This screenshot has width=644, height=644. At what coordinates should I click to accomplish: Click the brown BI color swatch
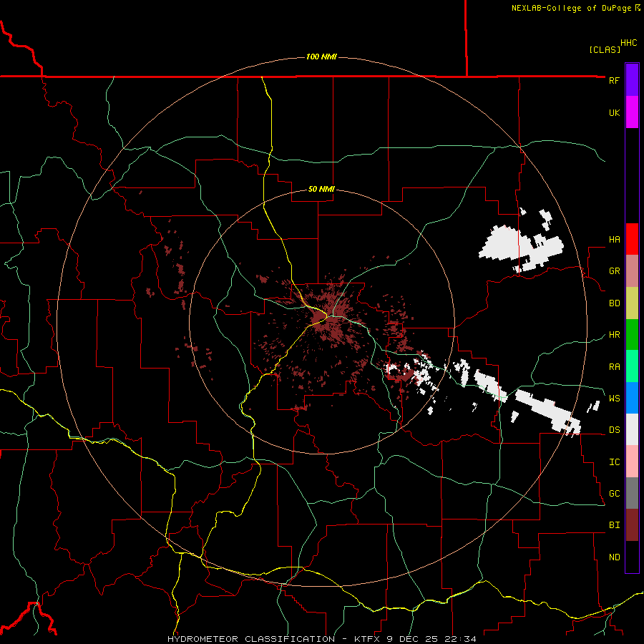click(x=632, y=525)
